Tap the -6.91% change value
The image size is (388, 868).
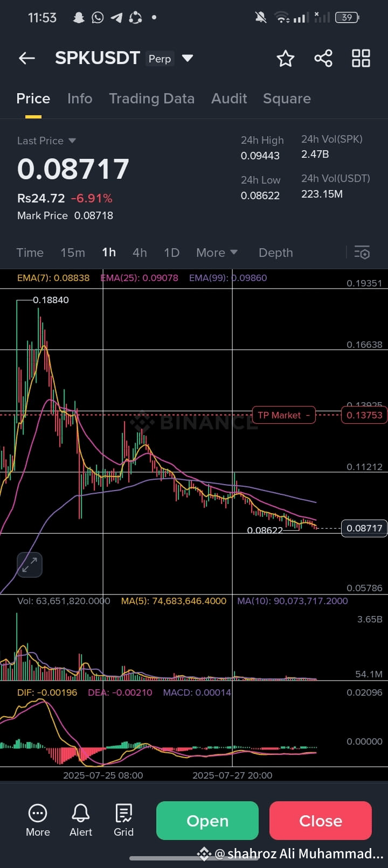(x=92, y=198)
